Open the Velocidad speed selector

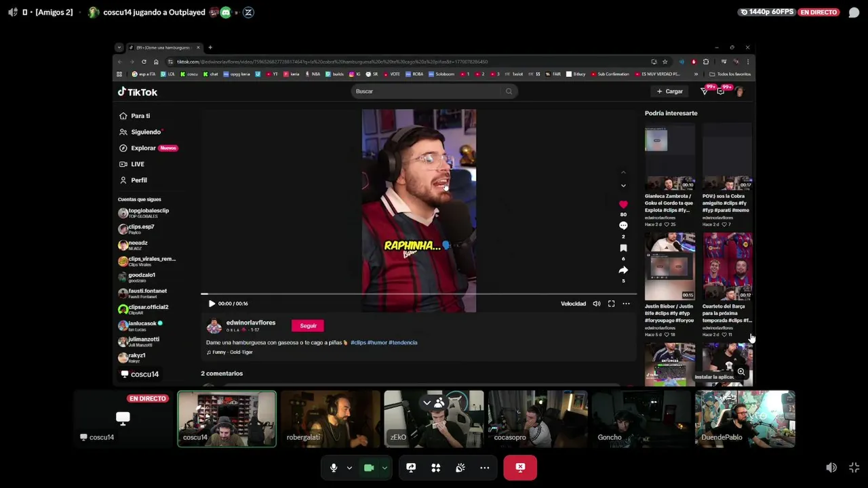573,304
